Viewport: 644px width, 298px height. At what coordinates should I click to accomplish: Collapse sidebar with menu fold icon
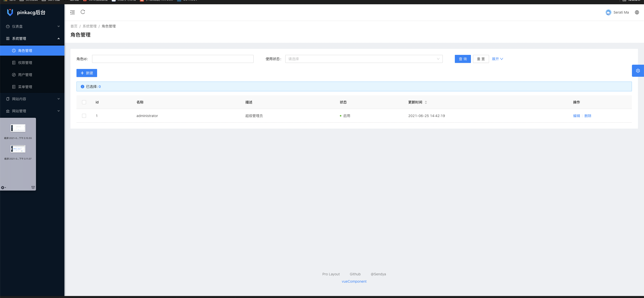pos(72,12)
